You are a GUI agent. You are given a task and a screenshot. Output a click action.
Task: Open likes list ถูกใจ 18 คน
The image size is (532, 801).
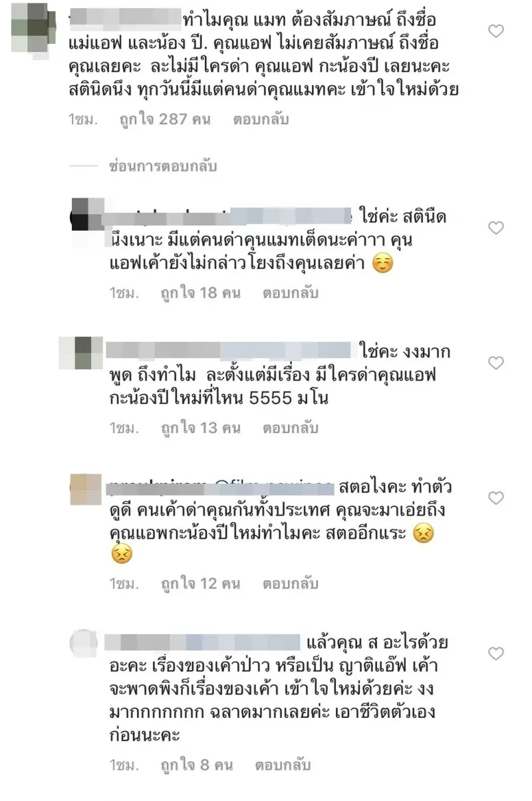click(200, 293)
